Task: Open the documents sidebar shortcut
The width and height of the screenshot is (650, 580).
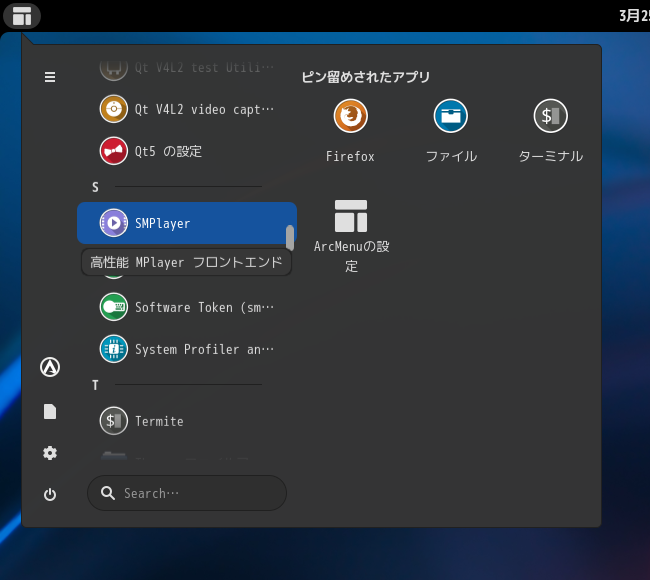Action: click(50, 412)
